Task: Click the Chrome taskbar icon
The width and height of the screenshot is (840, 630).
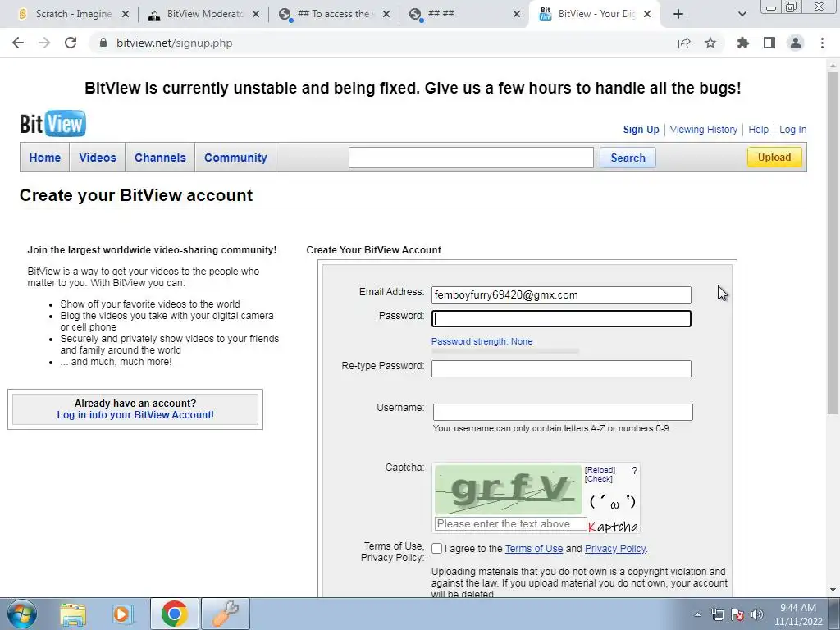Action: click(174, 614)
